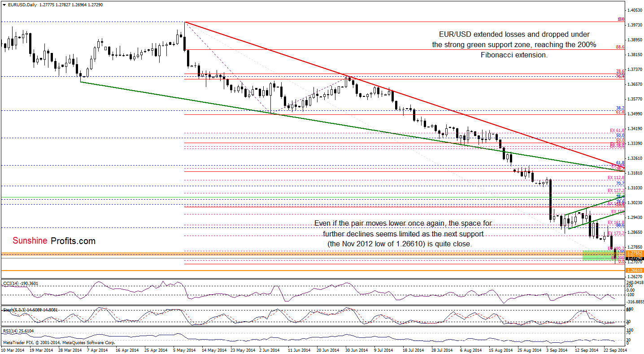Click the EX 112.8 Fibonacci label
Screen dimensions: 644x354
(616, 178)
